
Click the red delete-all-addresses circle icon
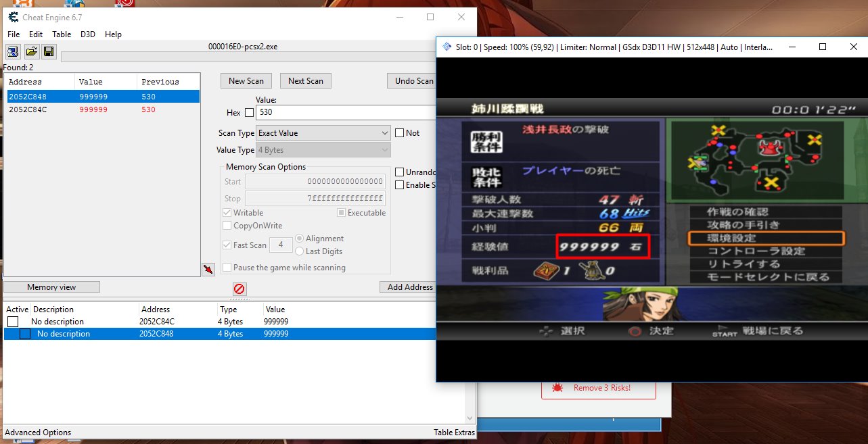pyautogui.click(x=239, y=289)
